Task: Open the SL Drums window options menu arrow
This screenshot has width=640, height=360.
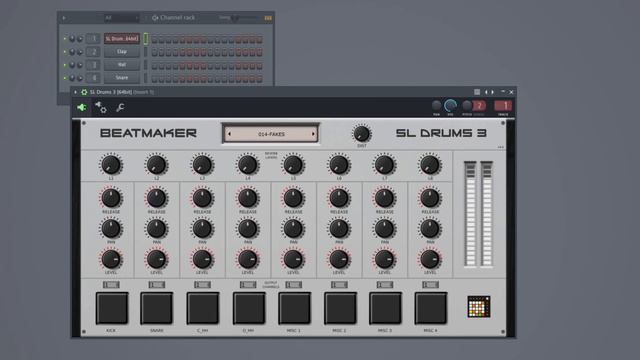Action: [x=76, y=92]
